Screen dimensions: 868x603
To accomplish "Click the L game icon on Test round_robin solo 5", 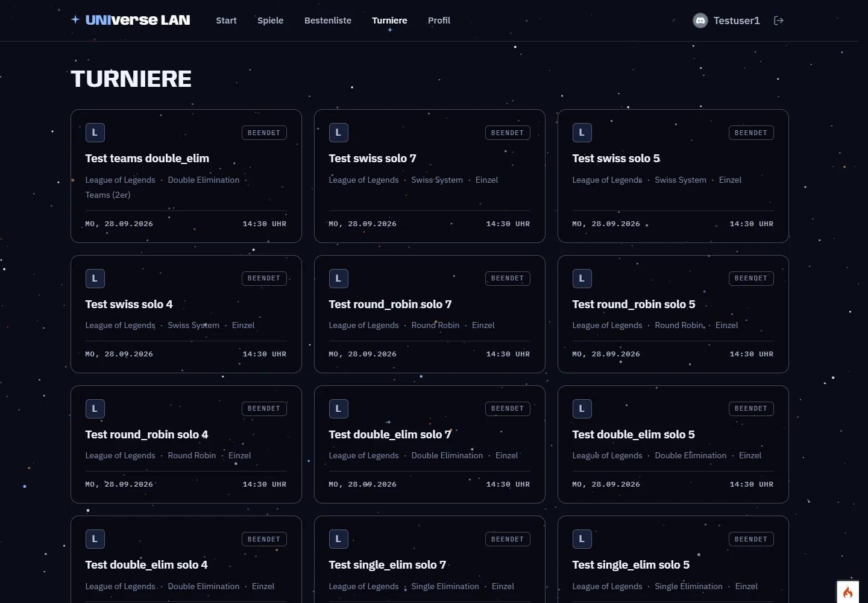I will pyautogui.click(x=582, y=279).
